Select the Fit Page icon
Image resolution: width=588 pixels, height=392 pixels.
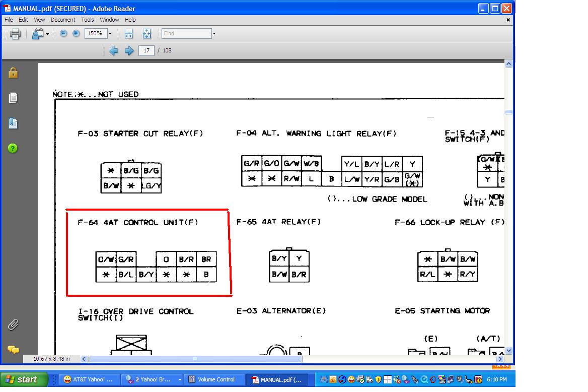[146, 34]
